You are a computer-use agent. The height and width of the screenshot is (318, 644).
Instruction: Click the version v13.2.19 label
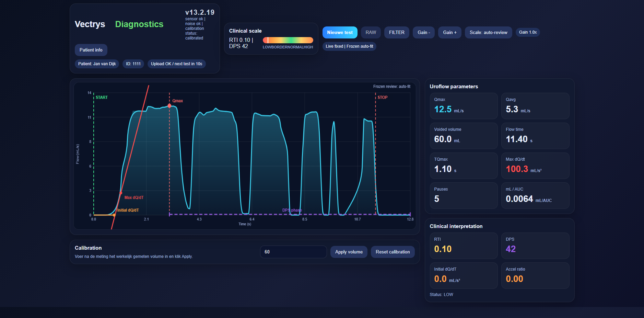point(200,12)
